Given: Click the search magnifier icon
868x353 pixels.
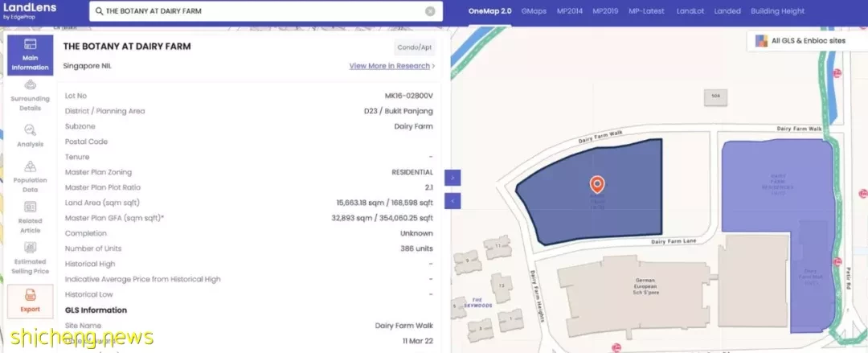Looking at the screenshot, I should point(99,11).
